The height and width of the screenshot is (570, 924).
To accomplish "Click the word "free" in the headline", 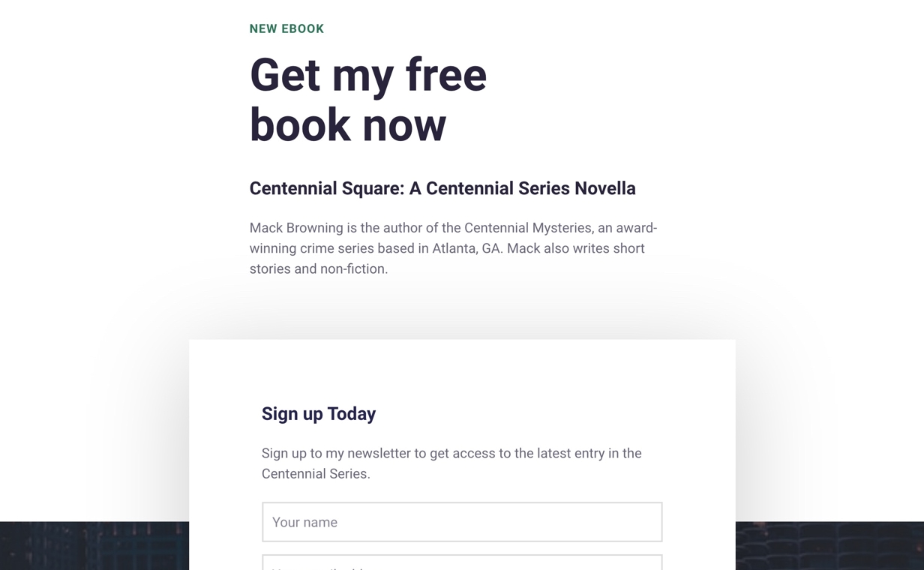I will [445, 75].
